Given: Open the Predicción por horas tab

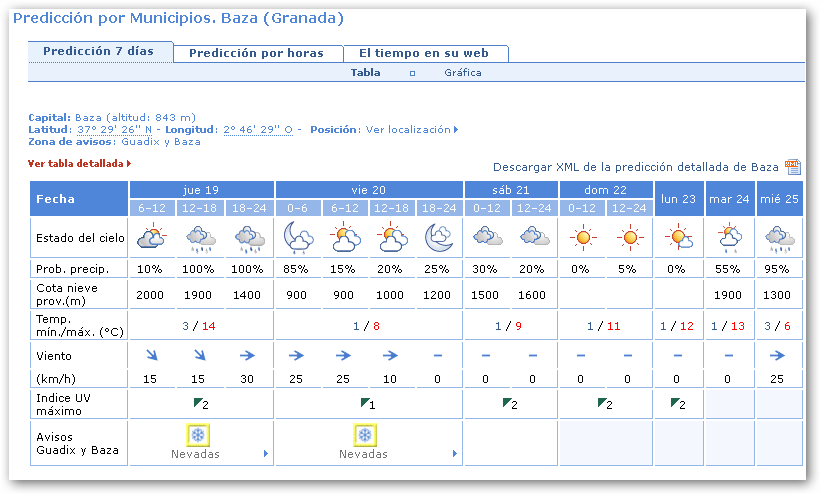Looking at the screenshot, I should [256, 53].
